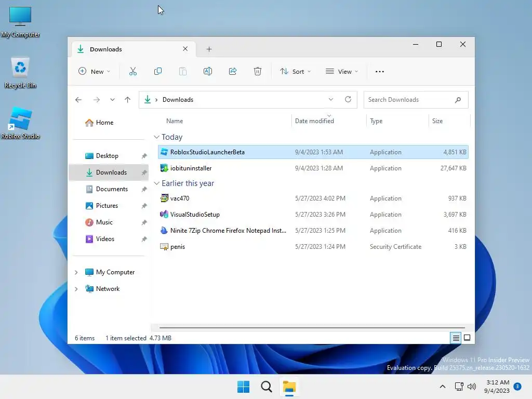
Task: Click the Search Downloads field
Action: (x=416, y=100)
